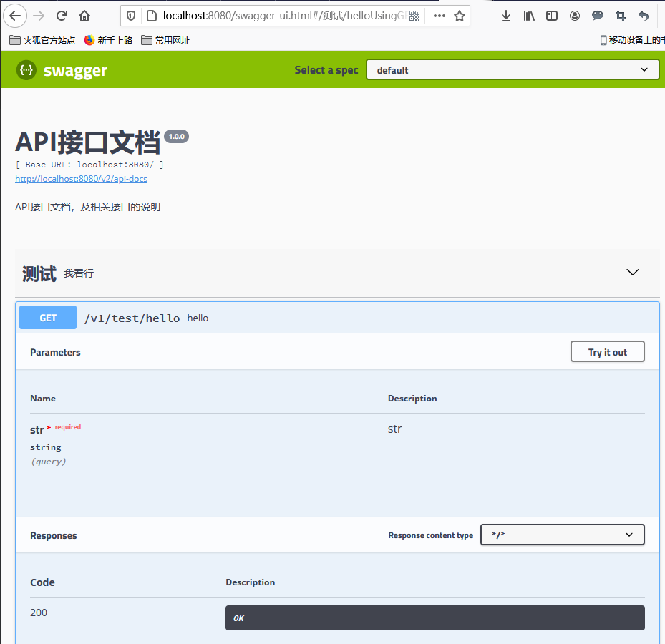Click the tracking protection shield icon
Image resolution: width=665 pixels, height=644 pixels.
[x=131, y=16]
